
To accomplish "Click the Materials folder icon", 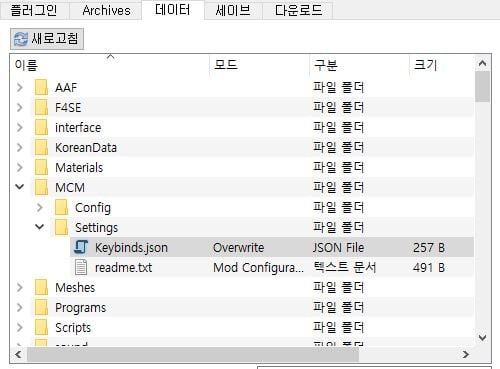I will click(x=41, y=167).
